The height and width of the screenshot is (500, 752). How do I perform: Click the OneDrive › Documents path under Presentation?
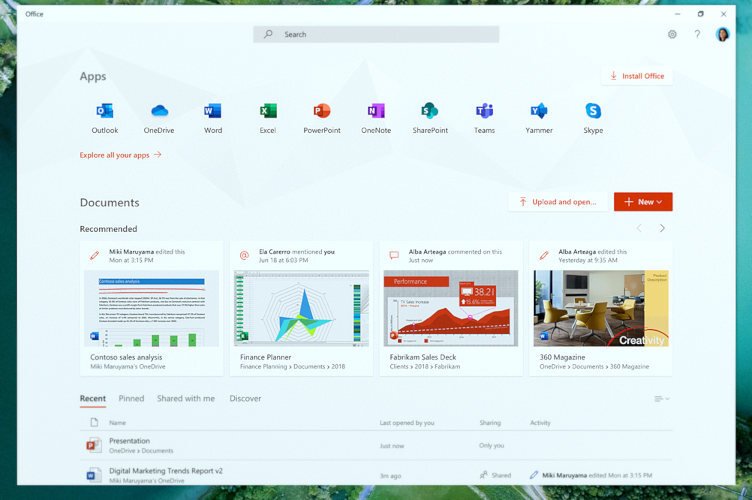tap(141, 451)
